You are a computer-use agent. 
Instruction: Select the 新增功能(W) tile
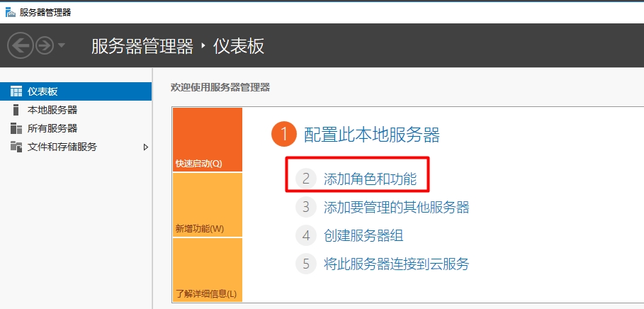click(x=208, y=205)
